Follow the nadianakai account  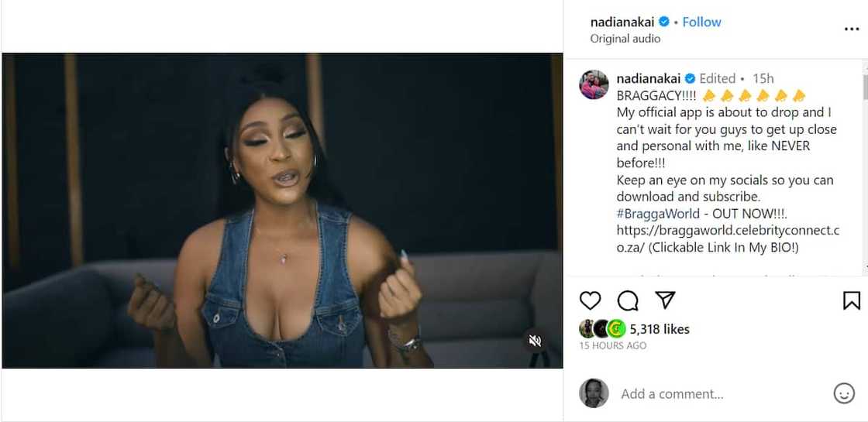coord(701,22)
